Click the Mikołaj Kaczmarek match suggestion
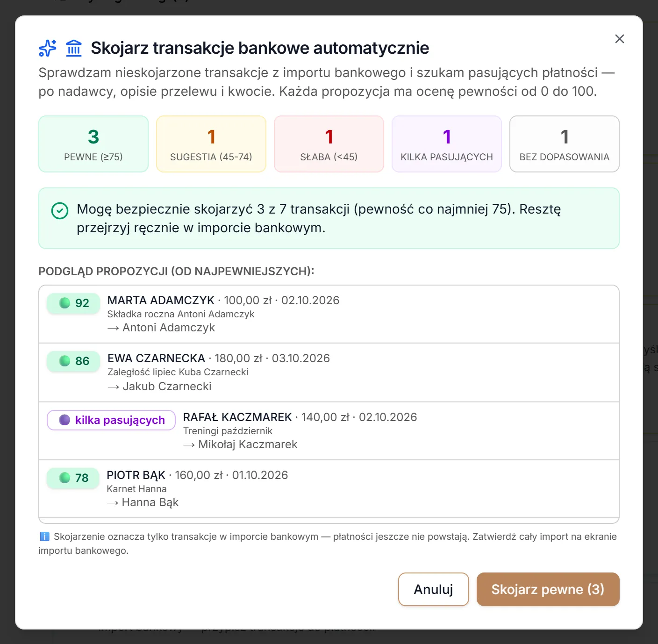The image size is (658, 644). 240,444
